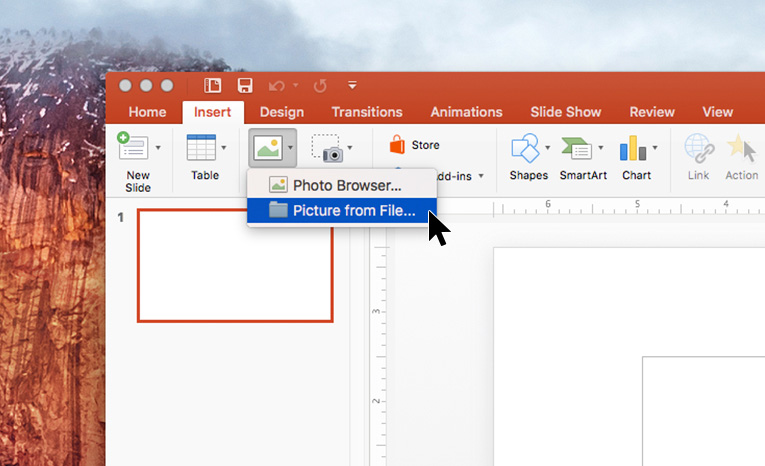Expand the Table dropdown arrow
The height and width of the screenshot is (466, 765).
pyautogui.click(x=223, y=147)
